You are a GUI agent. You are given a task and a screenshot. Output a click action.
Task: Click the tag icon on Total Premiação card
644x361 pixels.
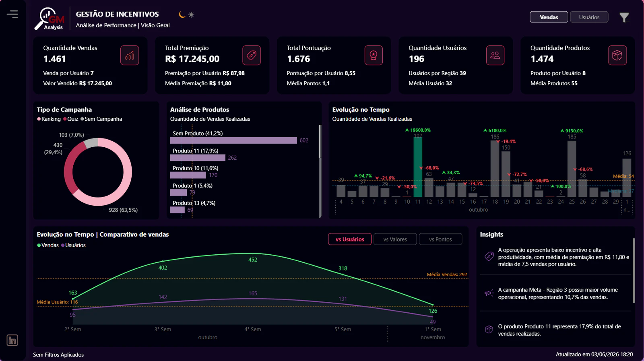(252, 55)
